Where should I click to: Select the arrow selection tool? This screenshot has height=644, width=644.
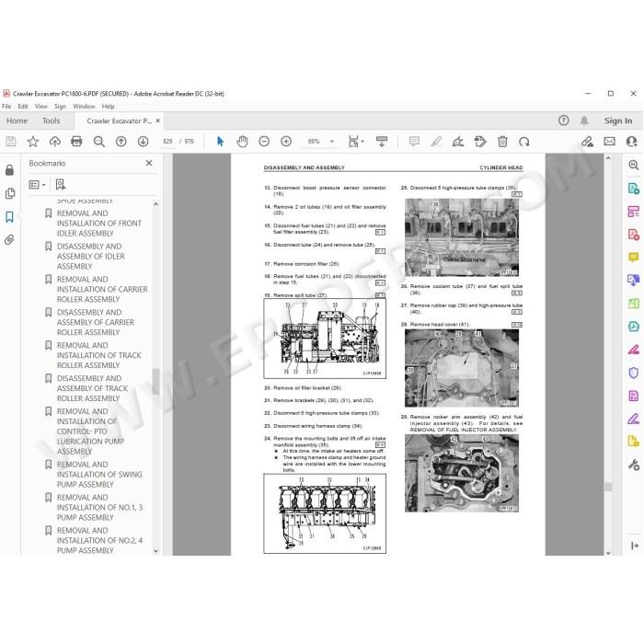[x=221, y=142]
